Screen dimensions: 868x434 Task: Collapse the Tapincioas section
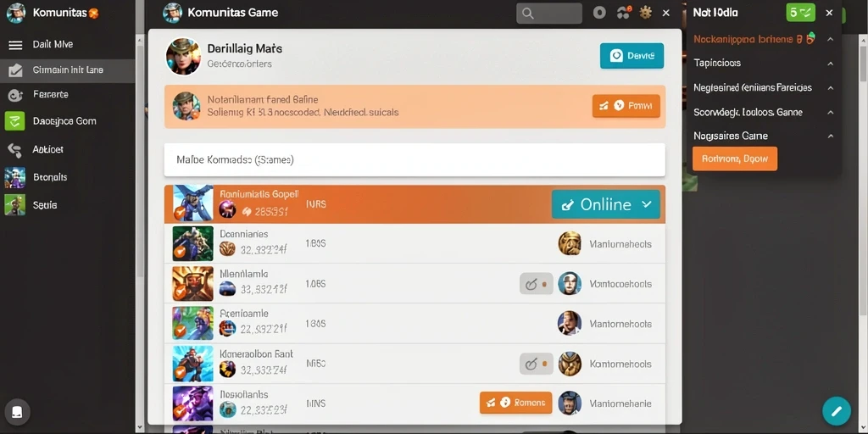pos(830,64)
